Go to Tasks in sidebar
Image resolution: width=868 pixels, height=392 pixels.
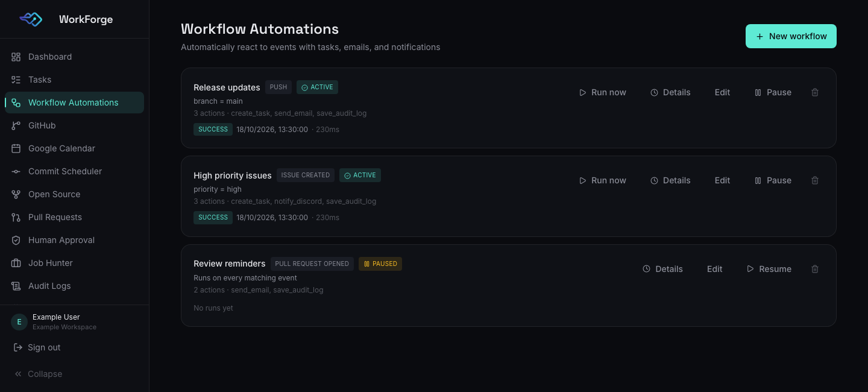(74, 80)
